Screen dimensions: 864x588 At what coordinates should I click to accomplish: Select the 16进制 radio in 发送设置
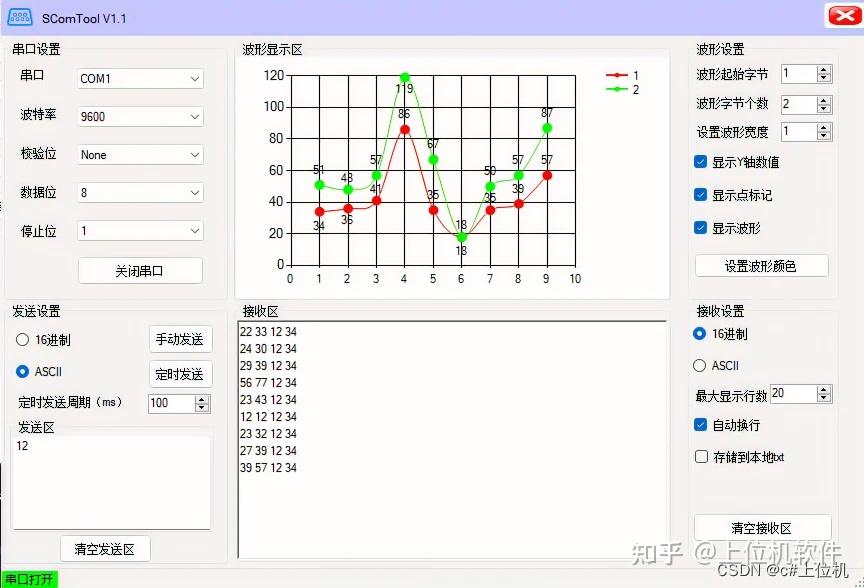pyautogui.click(x=23, y=340)
